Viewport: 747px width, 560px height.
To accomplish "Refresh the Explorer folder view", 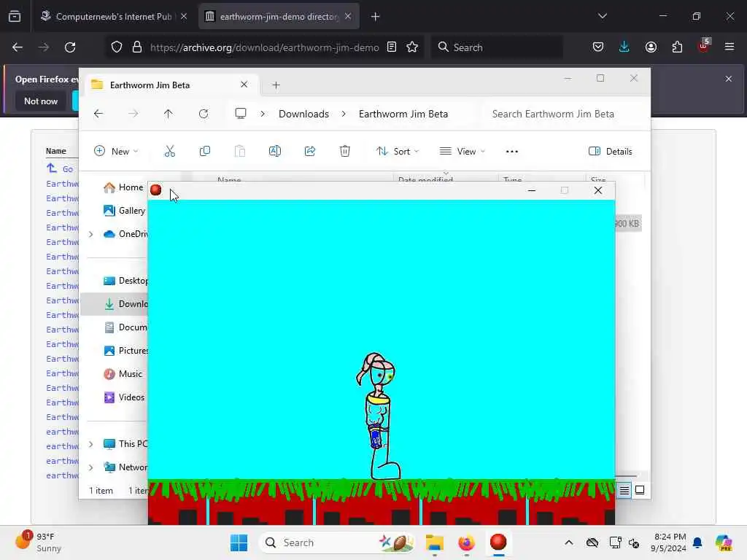I will [204, 114].
